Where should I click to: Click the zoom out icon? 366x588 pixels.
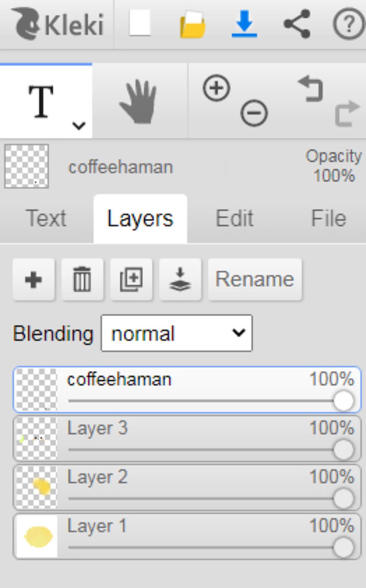(x=254, y=113)
